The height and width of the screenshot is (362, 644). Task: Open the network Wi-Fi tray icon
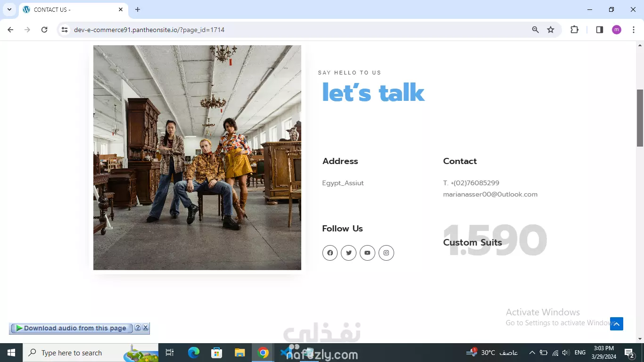[555, 353]
